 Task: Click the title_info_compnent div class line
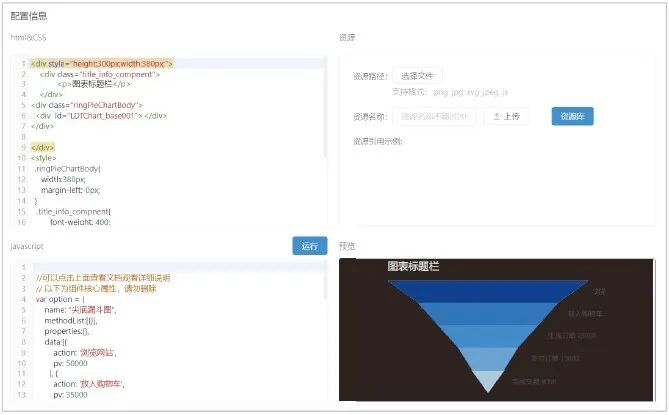point(100,74)
